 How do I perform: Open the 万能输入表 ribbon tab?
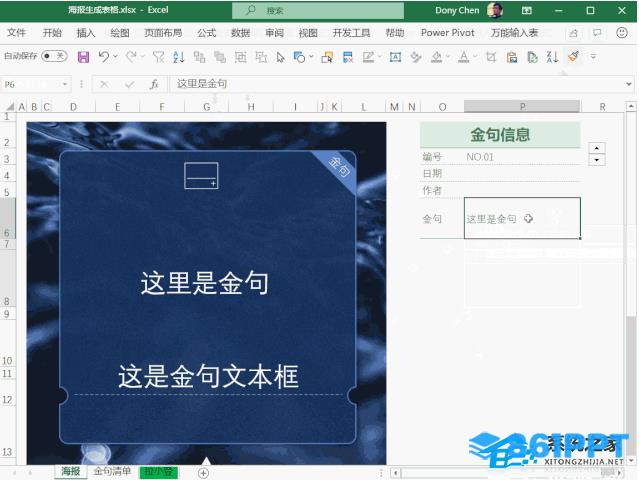tap(514, 33)
